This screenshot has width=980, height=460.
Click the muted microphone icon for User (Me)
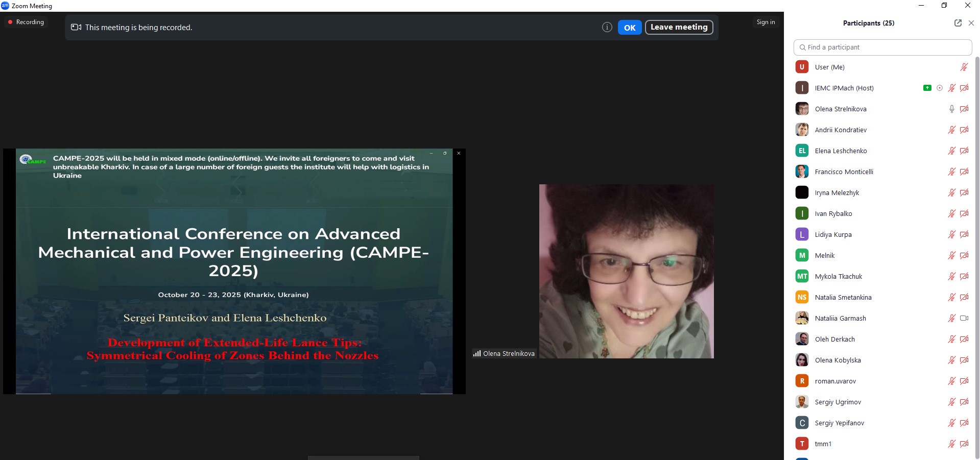[x=964, y=67]
